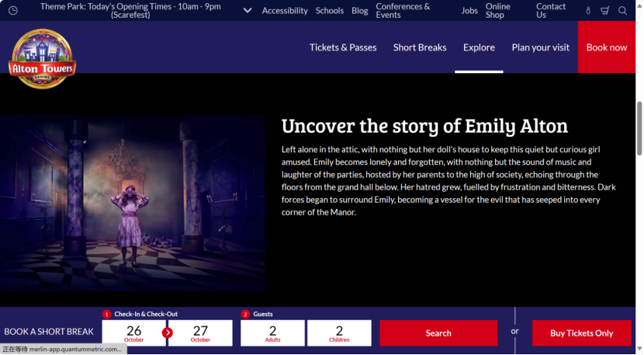Viewport: 644px width, 355px height.
Task: Open the Accessibility link
Action: click(x=285, y=11)
